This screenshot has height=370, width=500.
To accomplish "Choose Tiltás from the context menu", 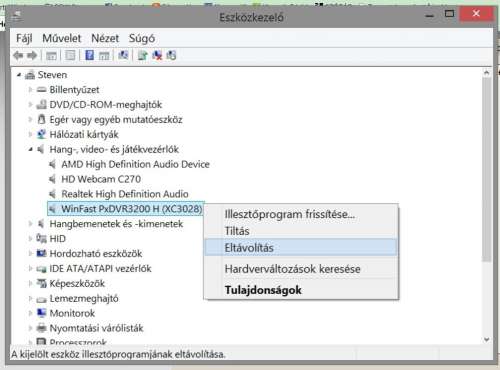I will click(301, 231).
